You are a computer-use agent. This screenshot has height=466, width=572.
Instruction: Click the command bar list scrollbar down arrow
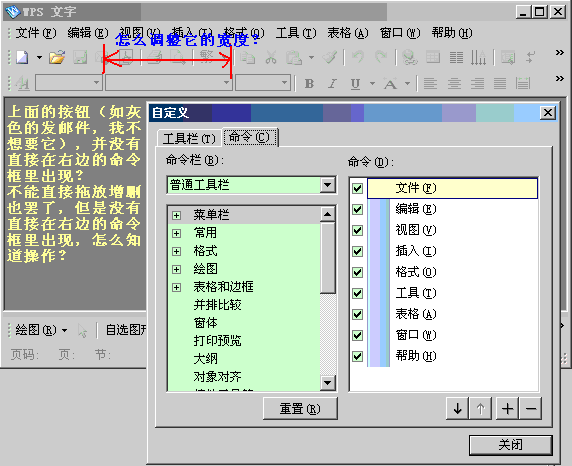tap(328, 382)
